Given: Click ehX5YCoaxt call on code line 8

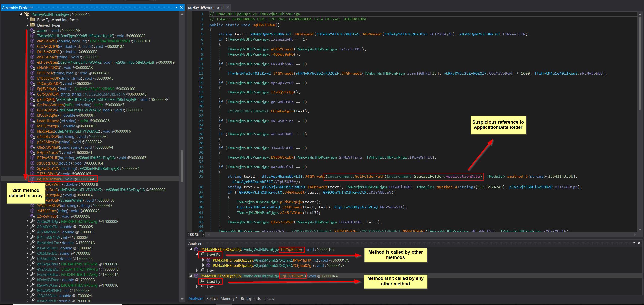Looking at the screenshot, I should point(282,49).
